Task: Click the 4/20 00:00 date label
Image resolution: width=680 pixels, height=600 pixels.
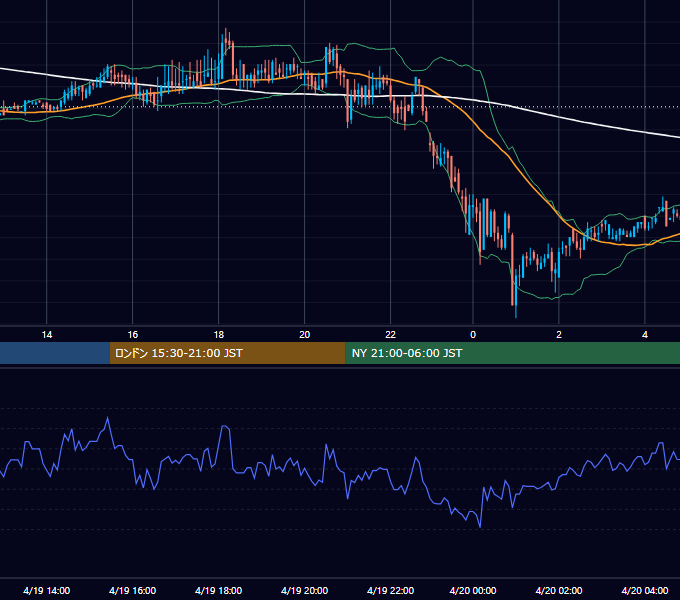Action: click(x=473, y=590)
